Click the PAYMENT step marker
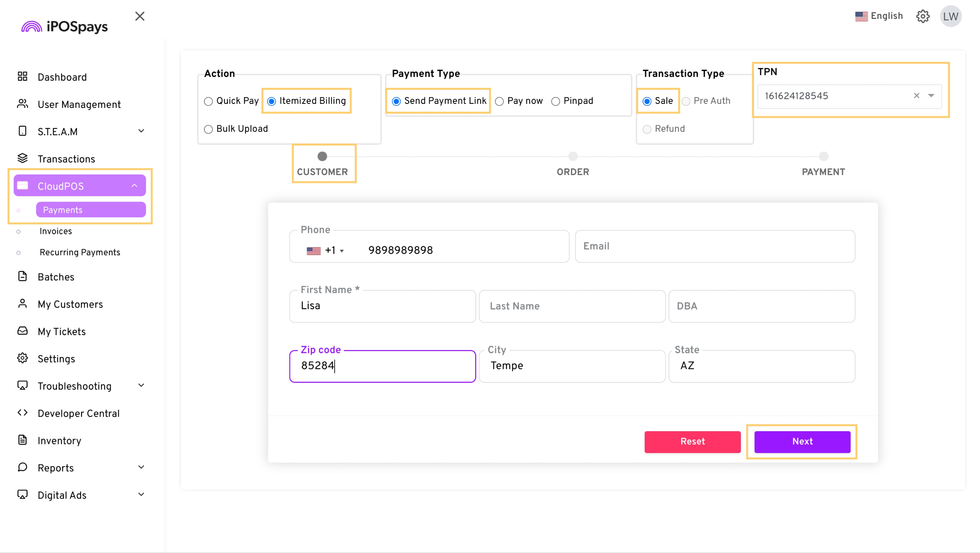This screenshot has height=553, width=980. [823, 156]
